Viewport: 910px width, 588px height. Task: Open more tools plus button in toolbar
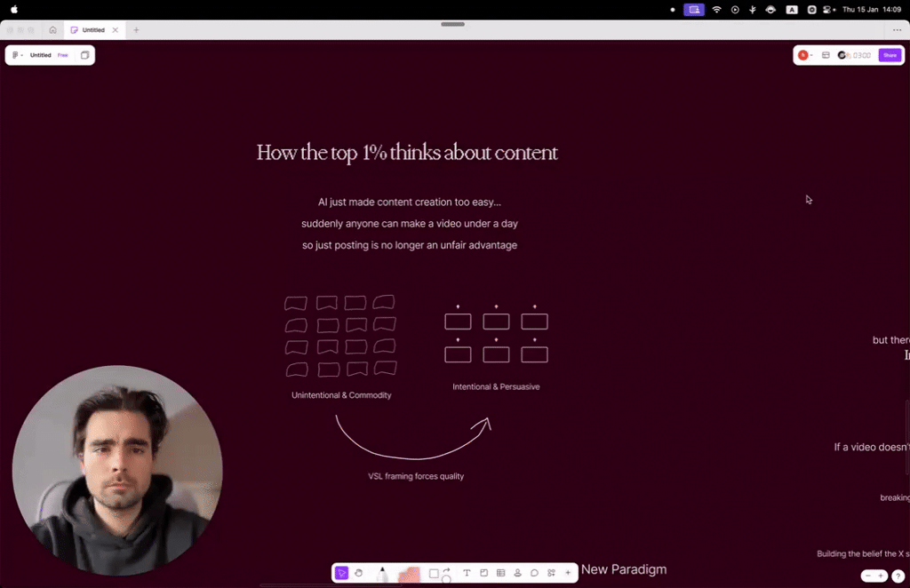click(568, 573)
